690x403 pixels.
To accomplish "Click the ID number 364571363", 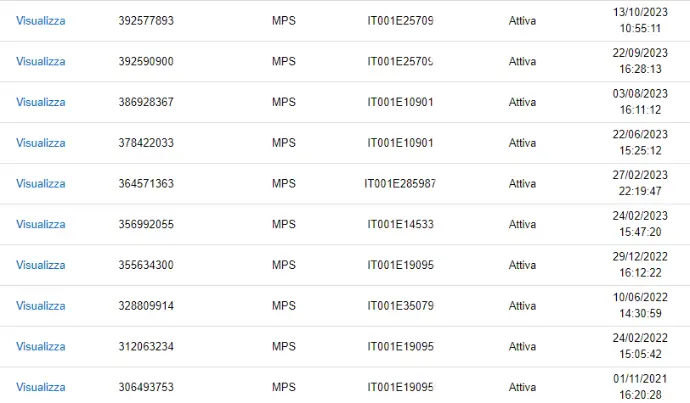I will pyautogui.click(x=146, y=184).
